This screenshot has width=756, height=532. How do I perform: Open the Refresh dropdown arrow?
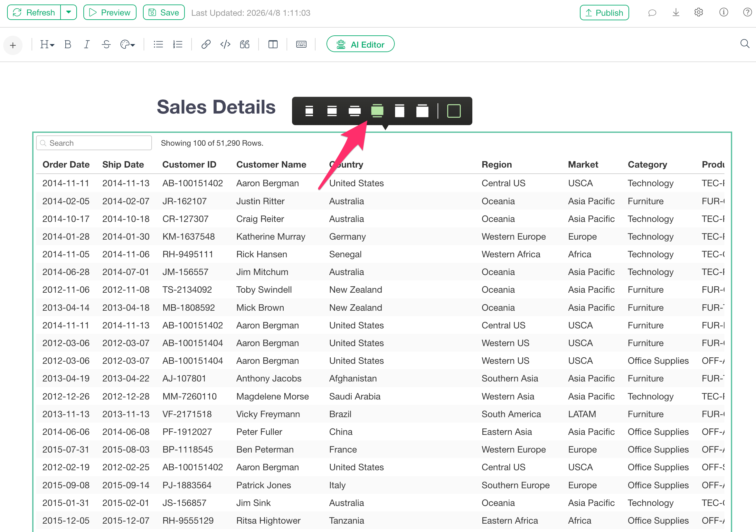[x=69, y=13]
